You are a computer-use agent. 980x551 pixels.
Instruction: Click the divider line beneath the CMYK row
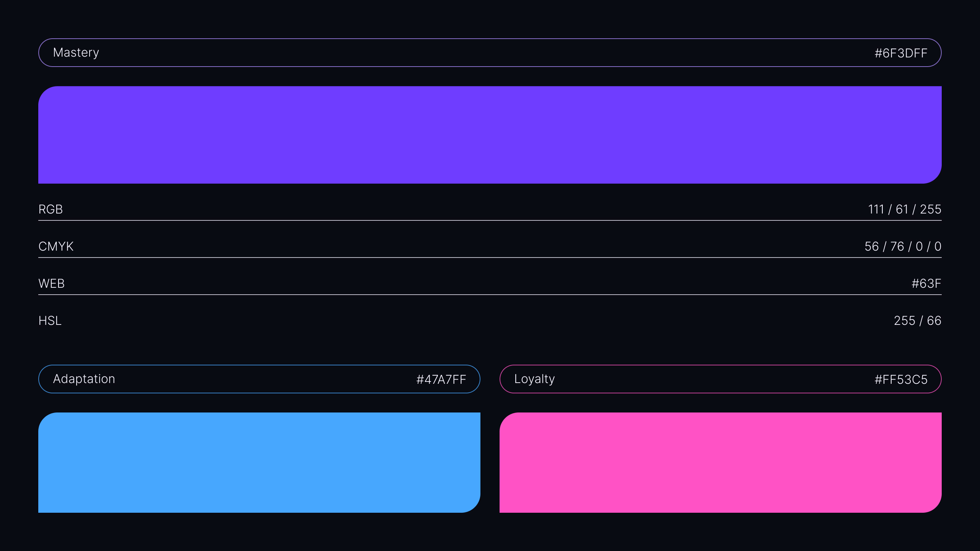point(490,258)
